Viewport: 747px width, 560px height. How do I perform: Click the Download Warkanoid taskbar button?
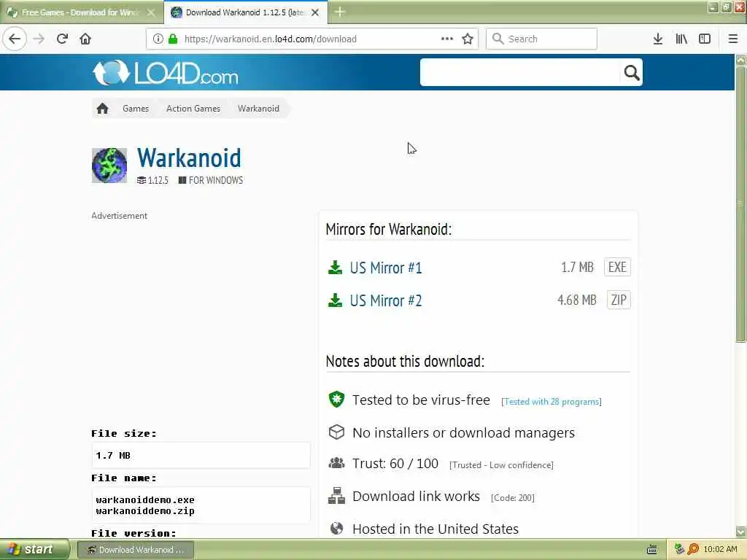135,550
